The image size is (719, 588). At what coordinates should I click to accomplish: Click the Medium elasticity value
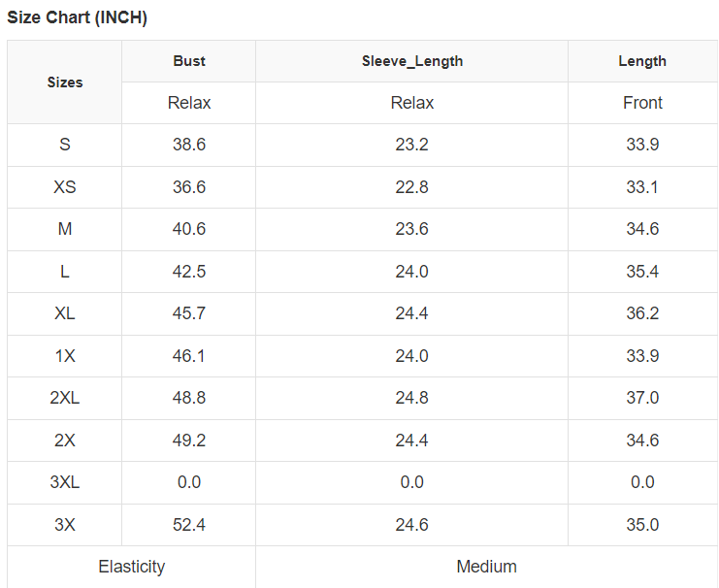click(486, 567)
